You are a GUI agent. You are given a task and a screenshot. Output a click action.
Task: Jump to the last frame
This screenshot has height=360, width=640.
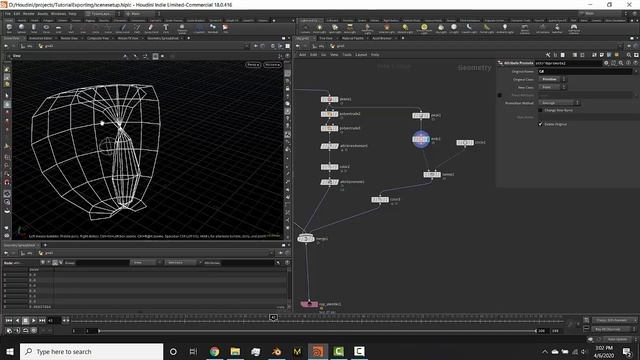(x=42, y=321)
